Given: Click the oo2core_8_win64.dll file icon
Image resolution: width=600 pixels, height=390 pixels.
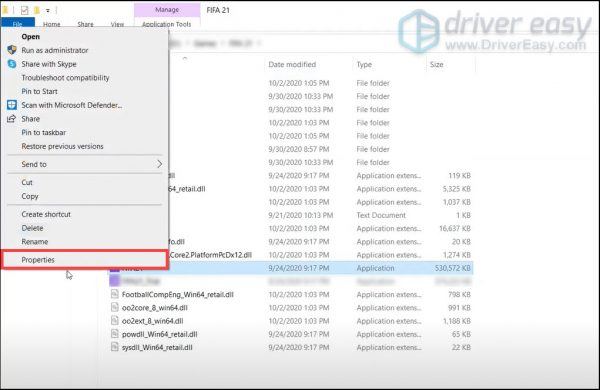Looking at the screenshot, I should [x=114, y=307].
